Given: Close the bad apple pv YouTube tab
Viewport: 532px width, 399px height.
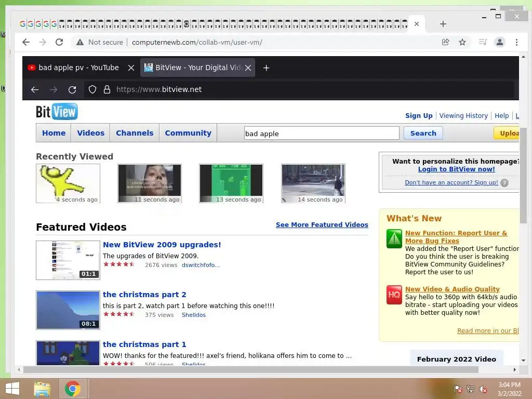Looking at the screenshot, I should [131, 68].
